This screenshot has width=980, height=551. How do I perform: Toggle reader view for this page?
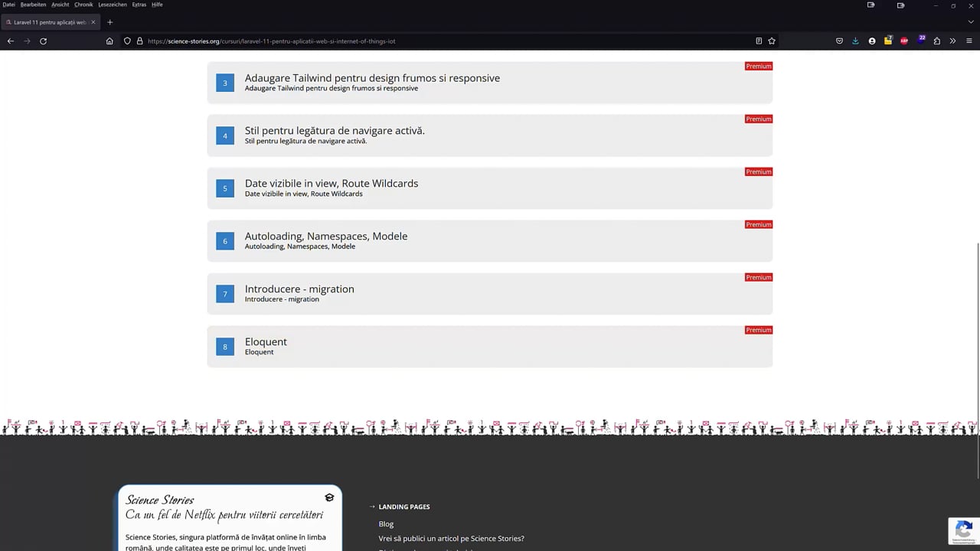click(x=759, y=41)
